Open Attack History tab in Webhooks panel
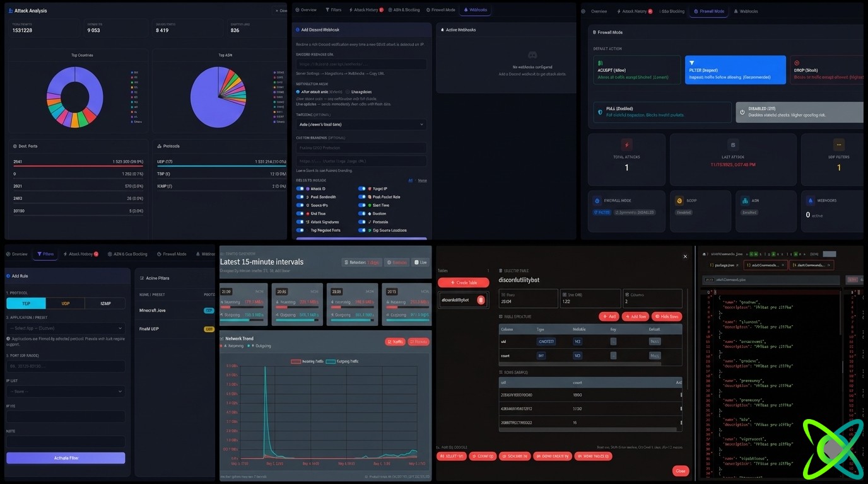Image resolution: width=868 pixels, height=484 pixels. [x=366, y=10]
